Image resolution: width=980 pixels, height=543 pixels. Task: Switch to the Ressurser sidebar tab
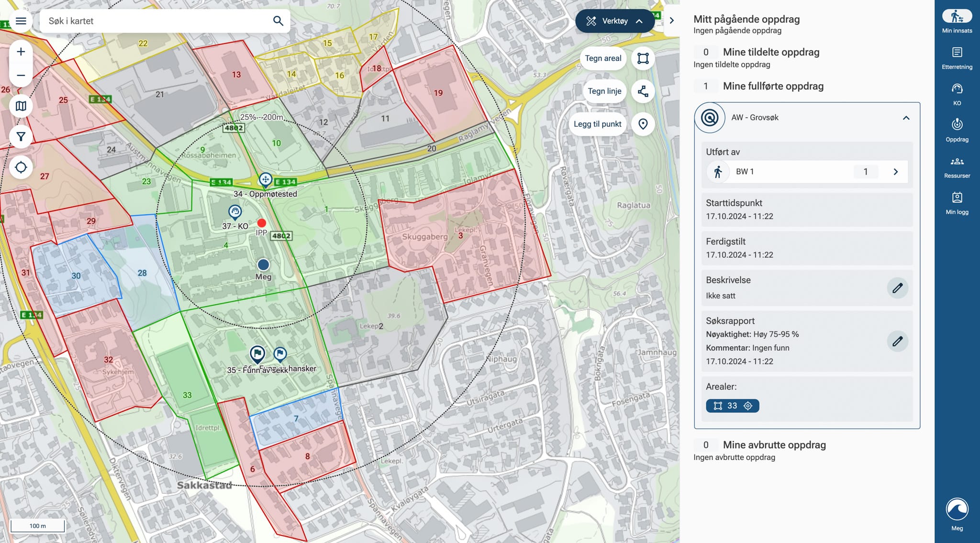tap(957, 167)
